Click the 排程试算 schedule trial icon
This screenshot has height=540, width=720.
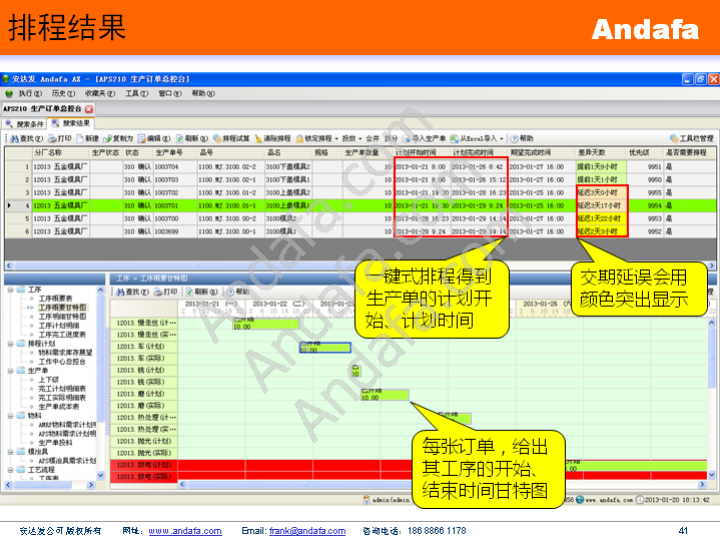pos(217,139)
